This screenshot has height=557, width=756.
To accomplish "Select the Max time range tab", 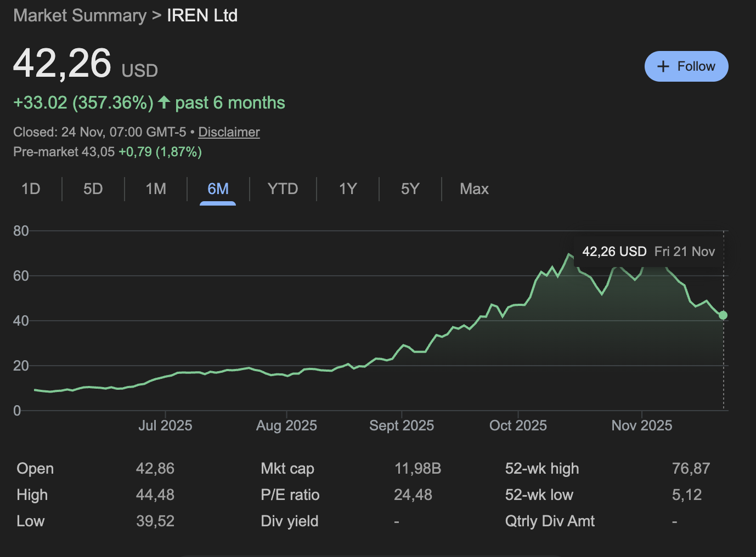I will (x=474, y=189).
